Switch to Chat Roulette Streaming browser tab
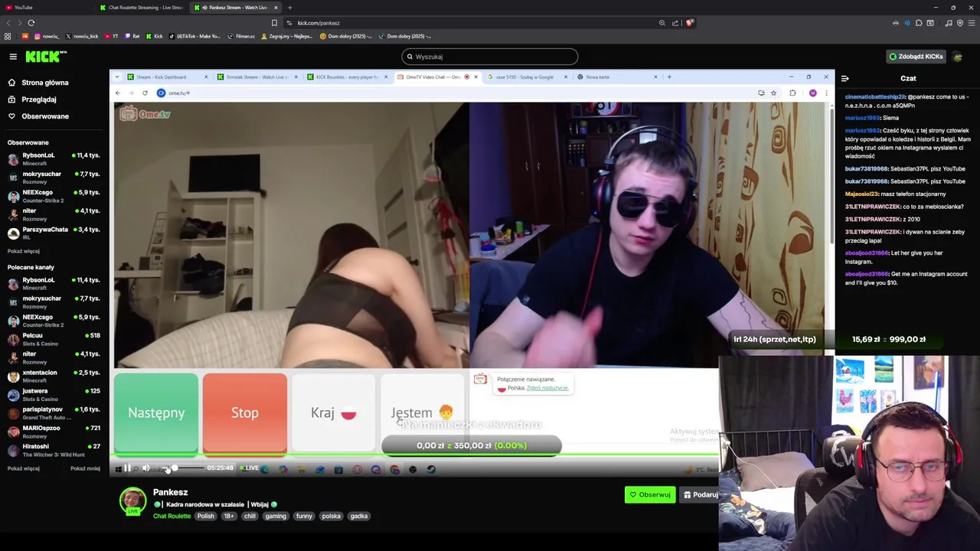Screen dimensions: 980x551 tap(142, 8)
